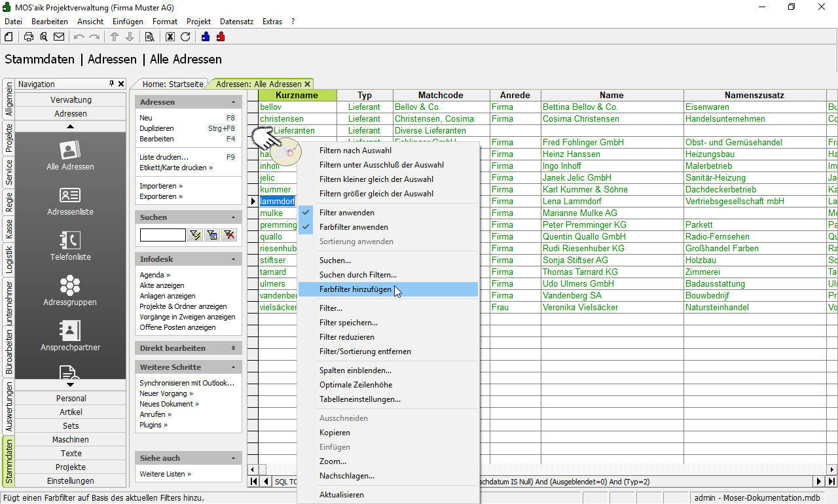The image size is (838, 504).
Task: Pin the Navigation panel with pushpin
Action: pos(111,84)
